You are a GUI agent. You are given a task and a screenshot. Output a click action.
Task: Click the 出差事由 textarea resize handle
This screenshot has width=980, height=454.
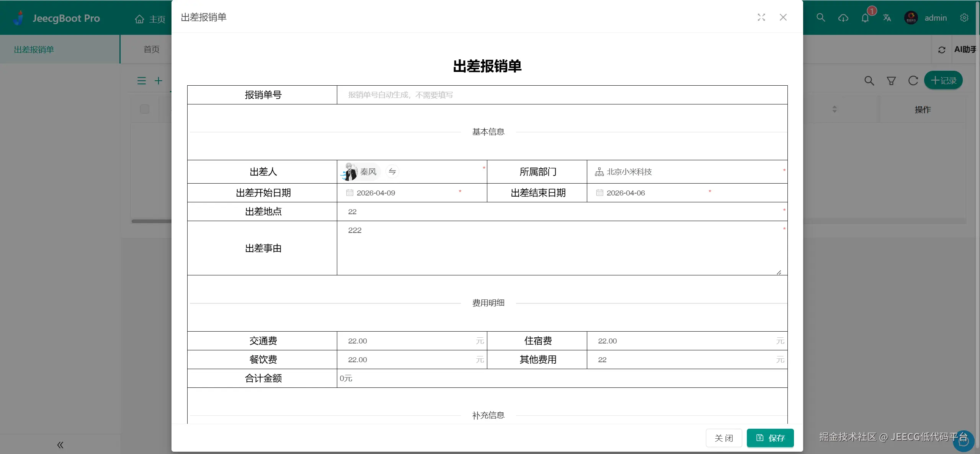[779, 272]
